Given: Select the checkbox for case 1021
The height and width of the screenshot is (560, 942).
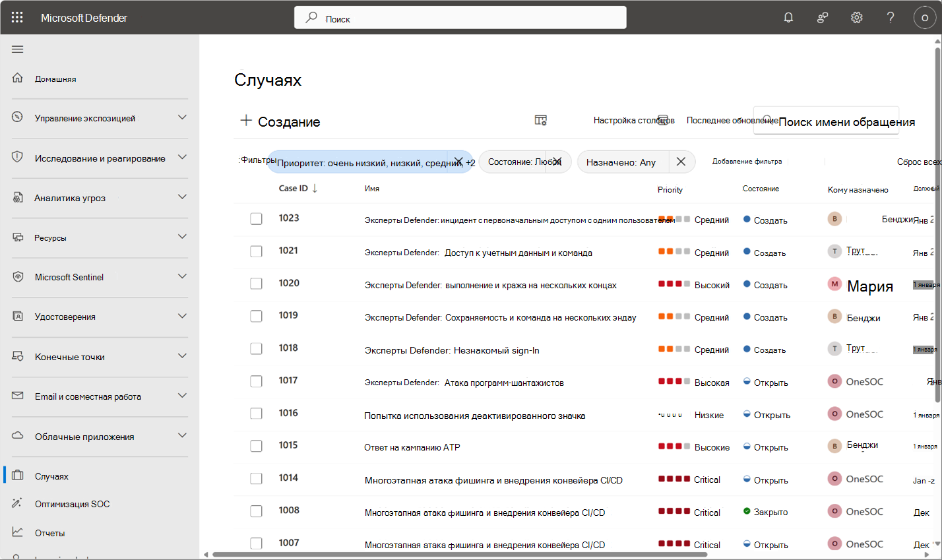Looking at the screenshot, I should pyautogui.click(x=256, y=251).
